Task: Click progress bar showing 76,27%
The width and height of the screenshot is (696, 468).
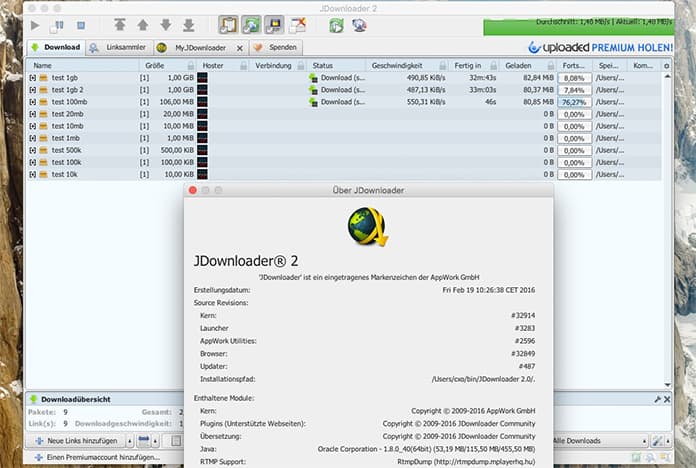Action: (x=574, y=102)
